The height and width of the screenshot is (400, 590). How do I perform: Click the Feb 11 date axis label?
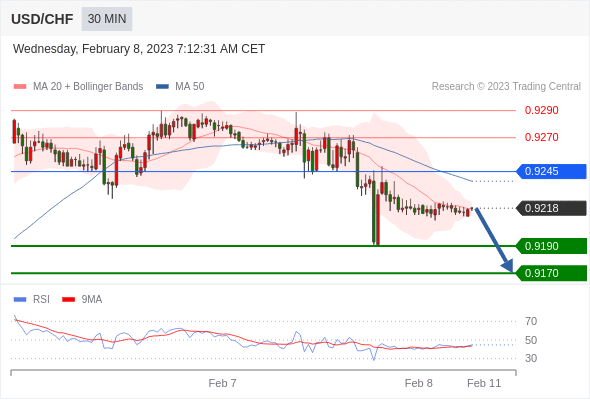pyautogui.click(x=484, y=383)
